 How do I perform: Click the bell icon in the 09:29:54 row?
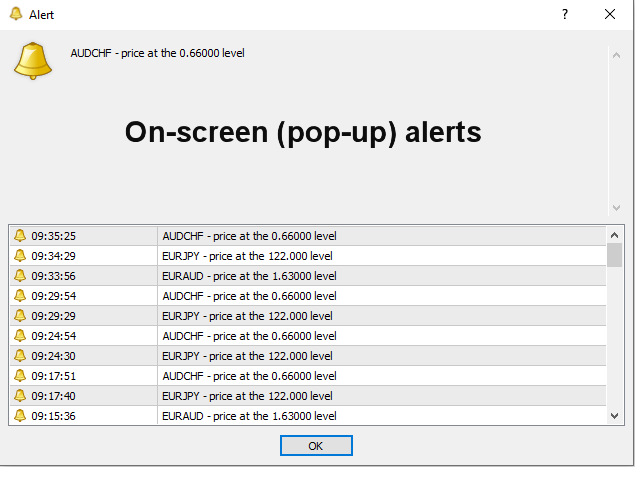(20, 296)
